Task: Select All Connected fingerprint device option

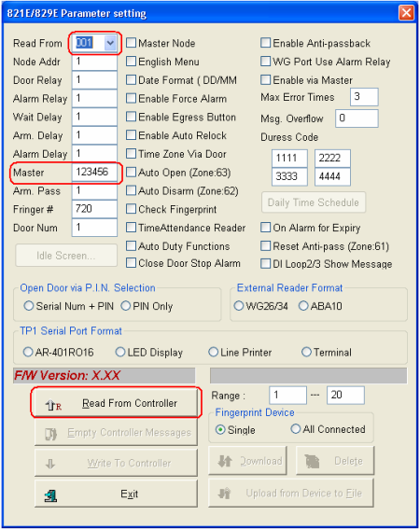Action: pos(296,429)
